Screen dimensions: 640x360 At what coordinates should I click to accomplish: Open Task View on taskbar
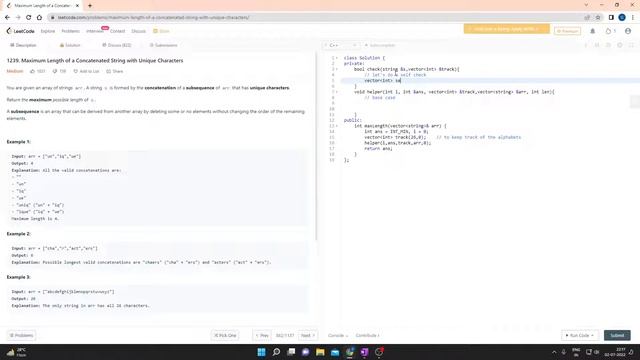pyautogui.click(x=291, y=352)
